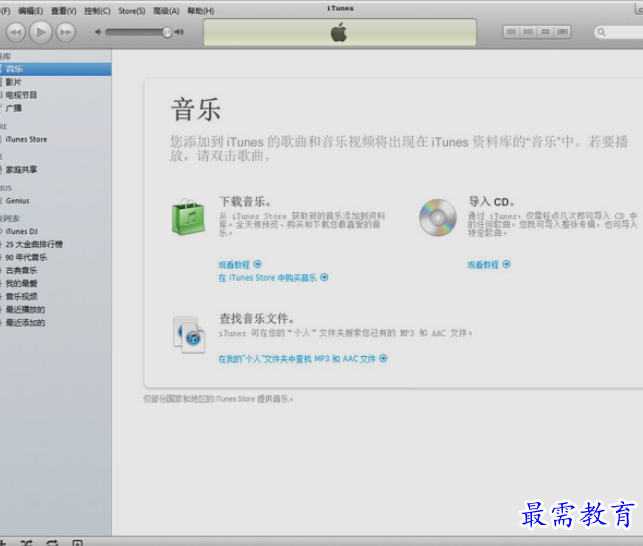The image size is (643, 546).
Task: Click the green shopping bag download icon
Action: (x=188, y=217)
